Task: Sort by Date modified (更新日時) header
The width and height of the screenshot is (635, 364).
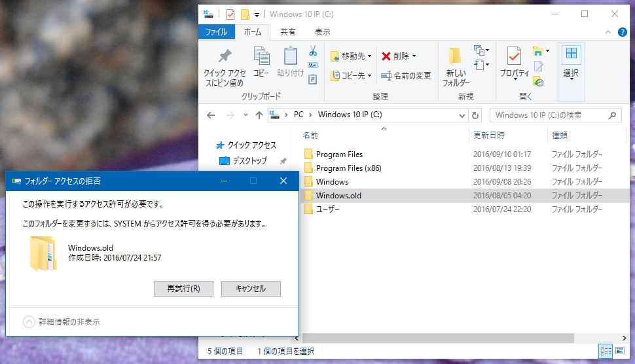Action: pos(489,136)
